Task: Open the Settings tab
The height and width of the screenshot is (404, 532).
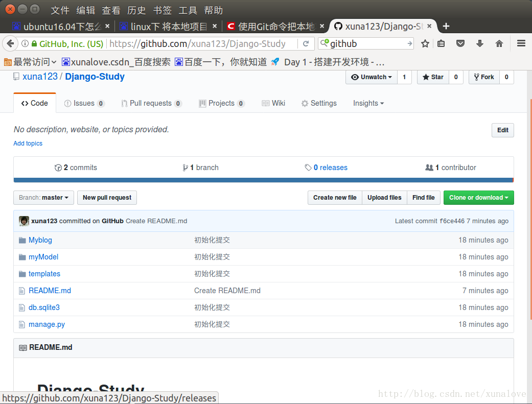Action: coord(319,103)
